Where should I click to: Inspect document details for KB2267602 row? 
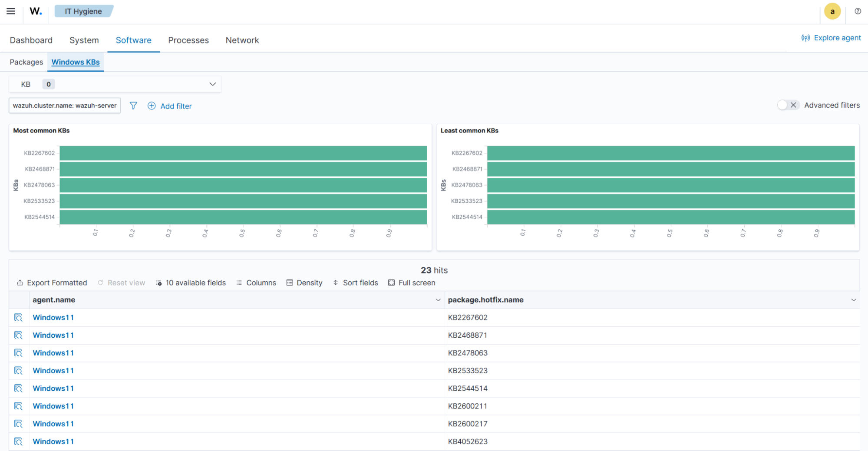coord(18,318)
